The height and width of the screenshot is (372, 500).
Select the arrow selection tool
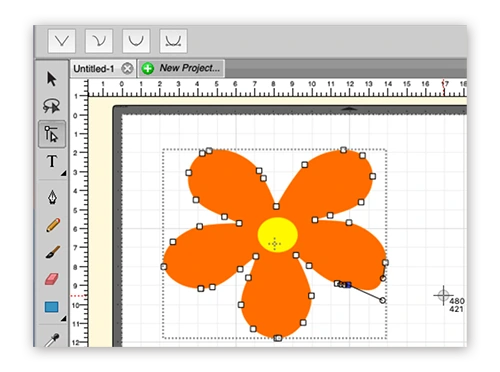coord(52,79)
